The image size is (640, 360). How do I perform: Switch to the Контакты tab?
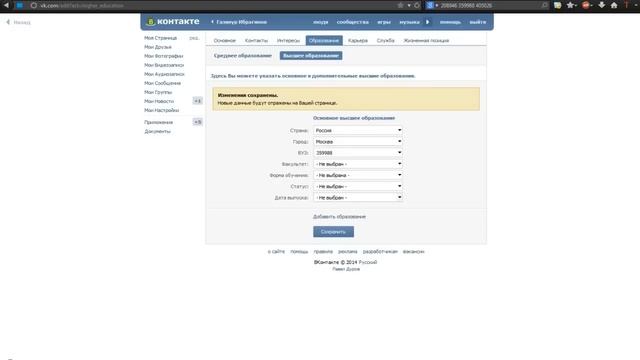[256, 40]
